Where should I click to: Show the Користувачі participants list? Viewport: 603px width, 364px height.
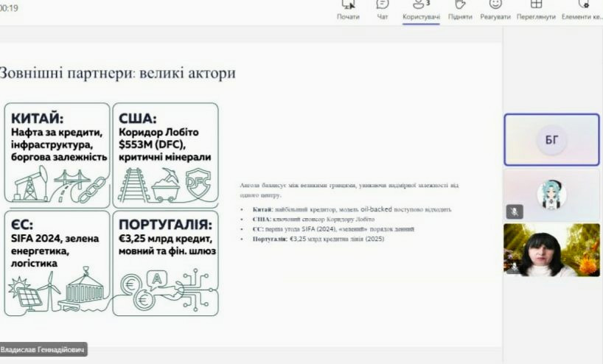pyautogui.click(x=421, y=8)
